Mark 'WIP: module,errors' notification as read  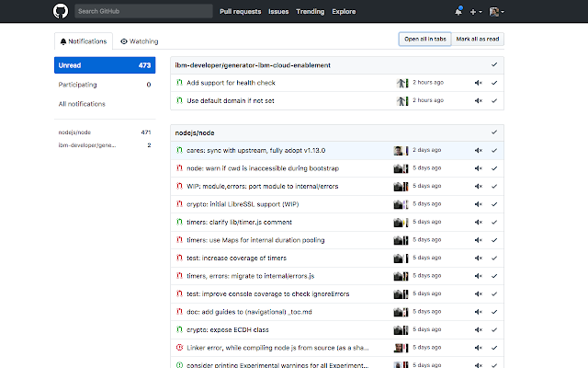click(494, 186)
